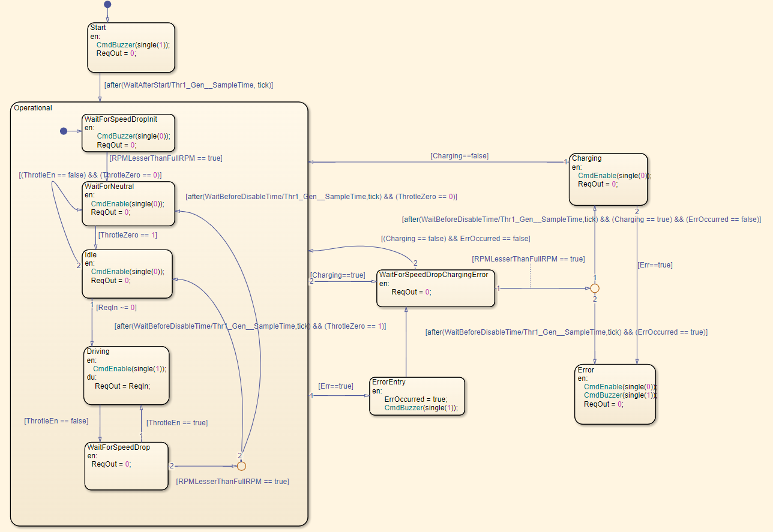The image size is (773, 532).
Task: Select the WaitAfterStart transition label
Action: [x=188, y=85]
